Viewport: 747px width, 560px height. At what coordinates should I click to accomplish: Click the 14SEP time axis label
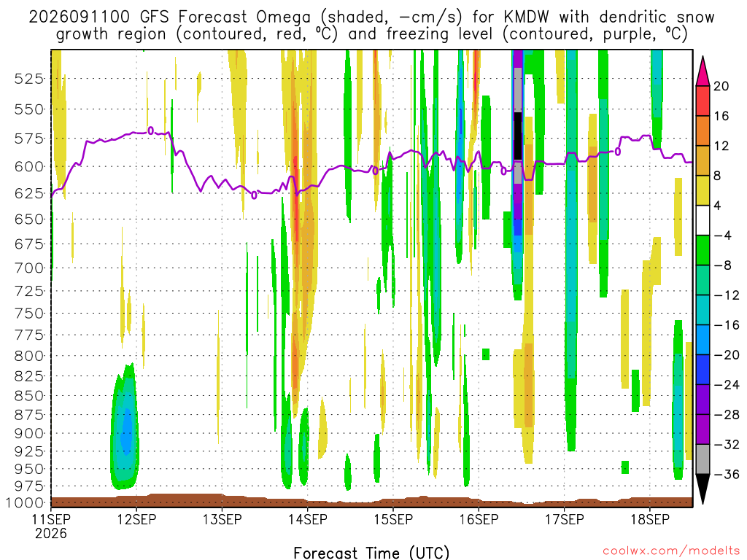click(x=307, y=519)
